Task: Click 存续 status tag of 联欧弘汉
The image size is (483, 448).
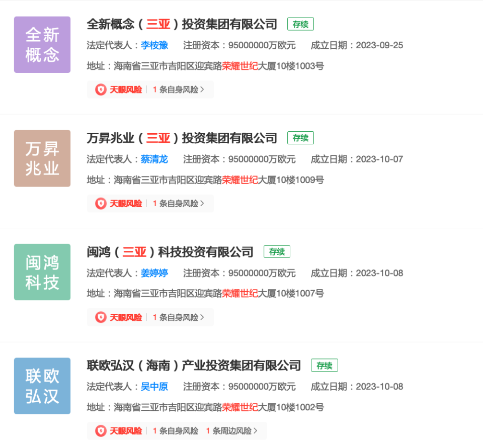Action: (x=325, y=366)
